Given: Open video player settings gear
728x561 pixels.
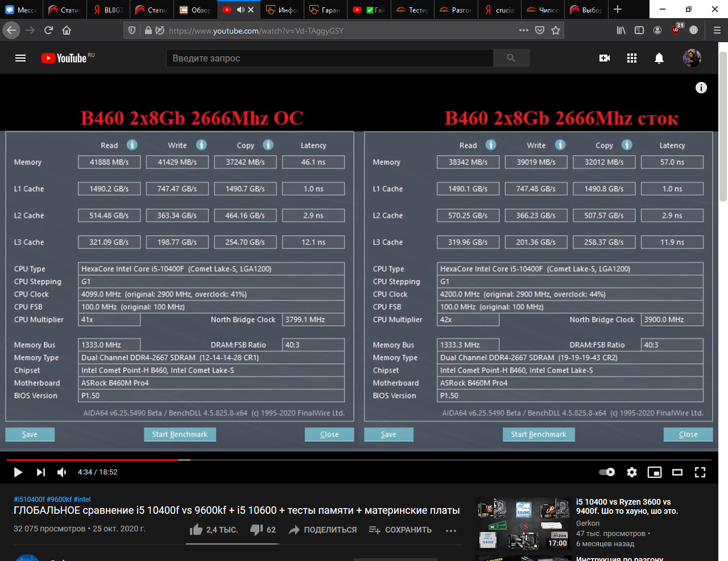Looking at the screenshot, I should tap(632, 472).
